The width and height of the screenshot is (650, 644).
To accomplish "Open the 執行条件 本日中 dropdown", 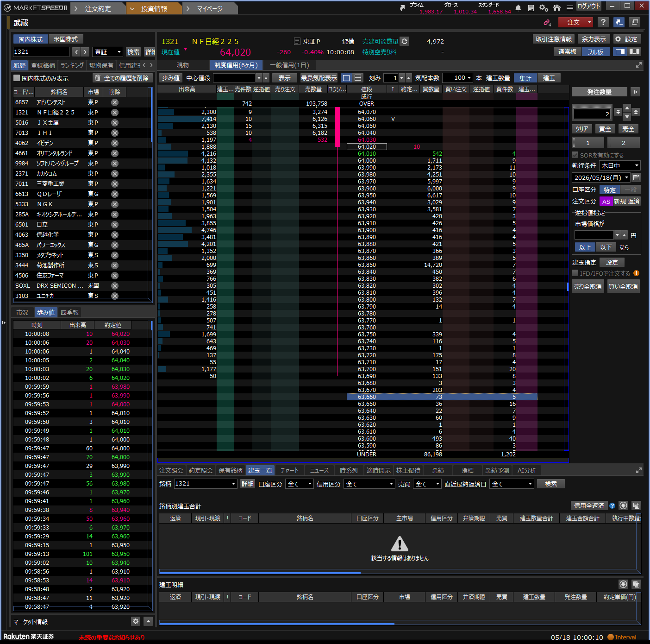I will point(620,165).
